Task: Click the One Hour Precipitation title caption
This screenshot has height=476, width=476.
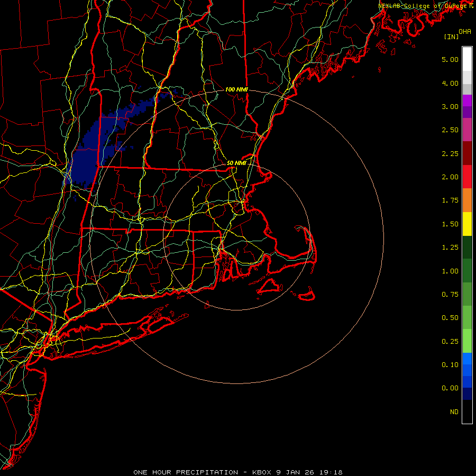Action: pyautogui.click(x=238, y=472)
